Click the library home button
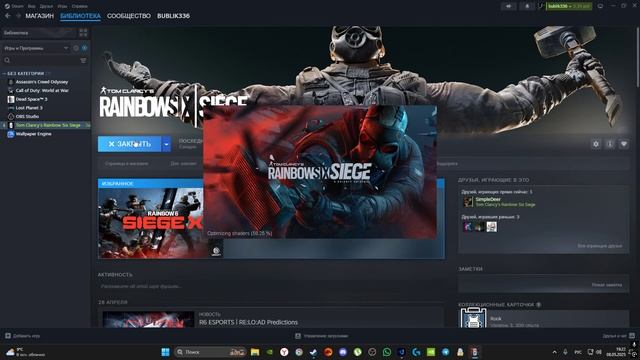This screenshot has width=640, height=360. pos(39,33)
